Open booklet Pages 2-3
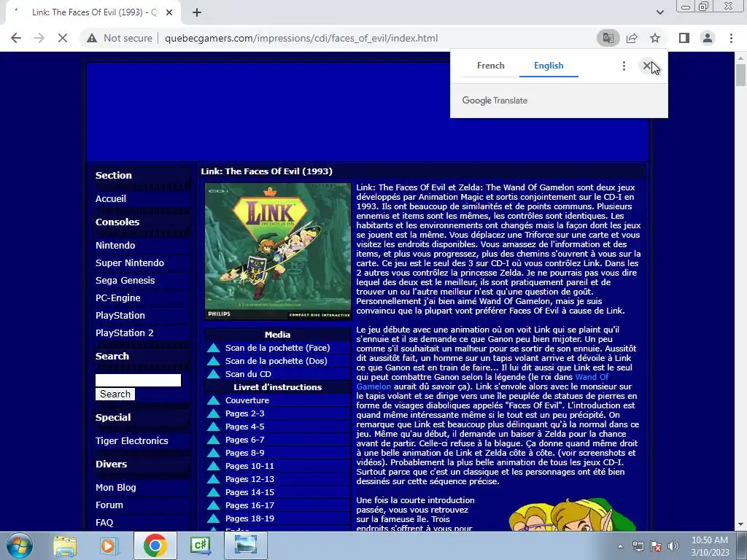Screen dimensions: 747x560 point(245,413)
